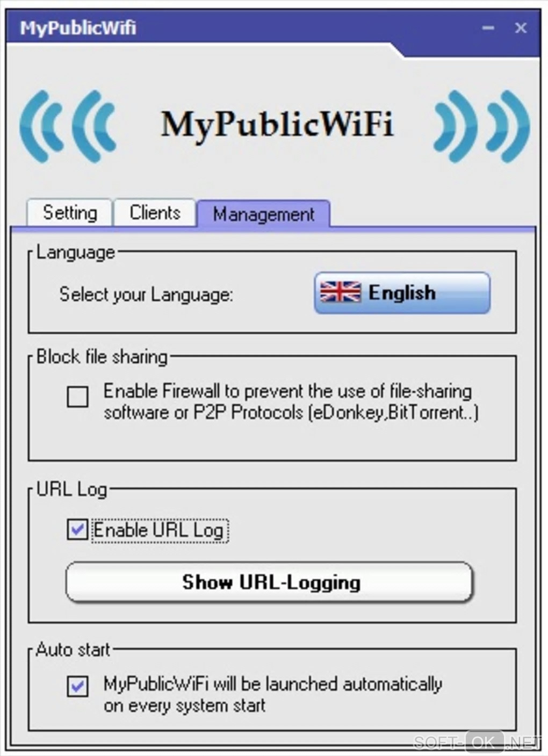
Task: Switch to the Setting tab
Action: [70, 213]
